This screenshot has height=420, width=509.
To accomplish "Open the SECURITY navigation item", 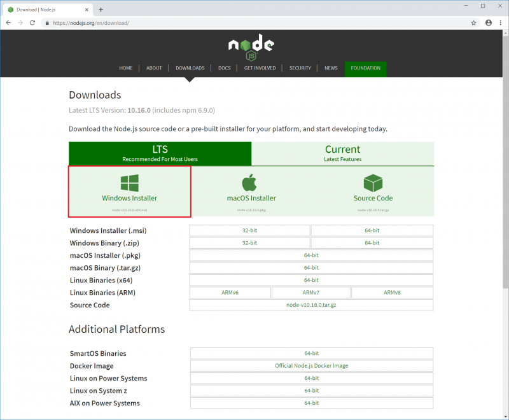I will click(x=300, y=68).
